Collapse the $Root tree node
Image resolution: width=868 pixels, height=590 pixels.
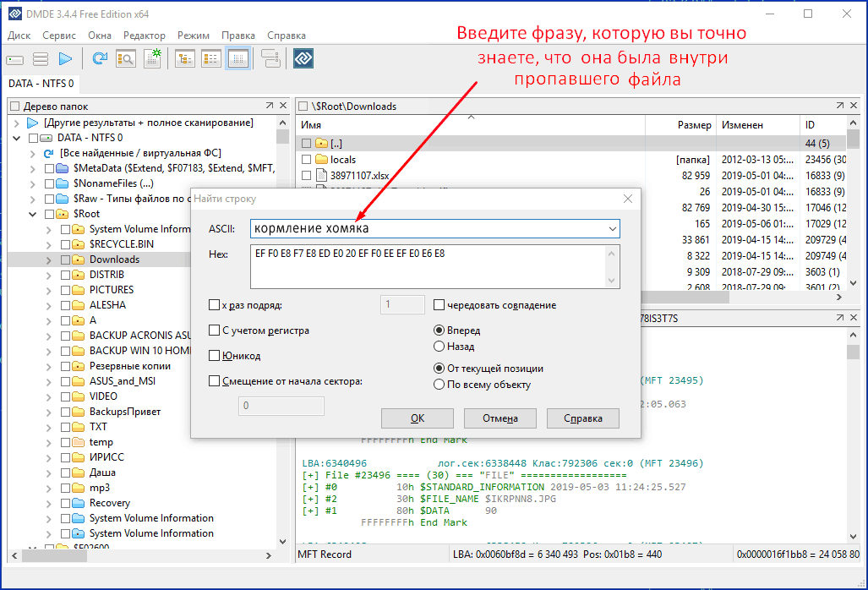(34, 214)
